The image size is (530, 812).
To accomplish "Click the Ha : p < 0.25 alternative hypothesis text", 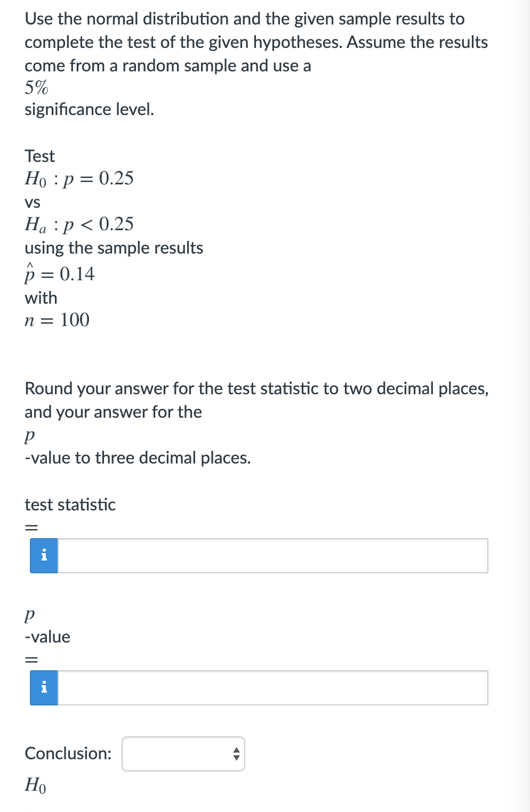I will (x=79, y=224).
